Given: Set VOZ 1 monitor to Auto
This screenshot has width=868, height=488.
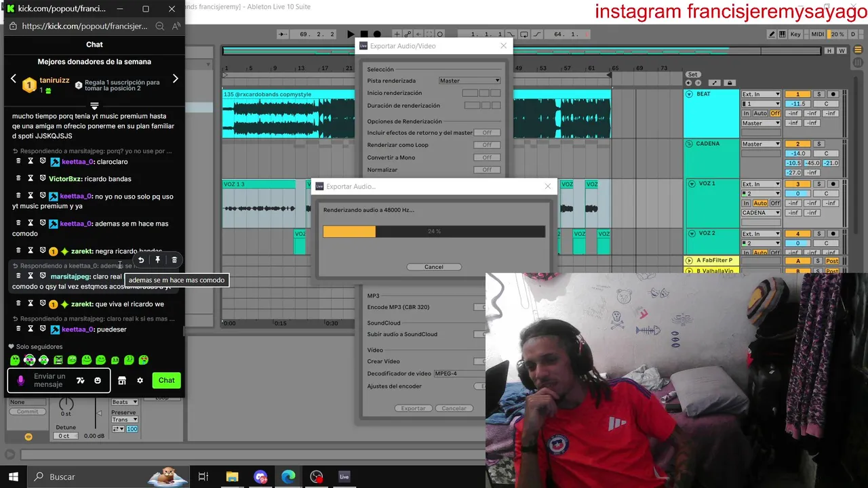Looking at the screenshot, I should (760, 203).
